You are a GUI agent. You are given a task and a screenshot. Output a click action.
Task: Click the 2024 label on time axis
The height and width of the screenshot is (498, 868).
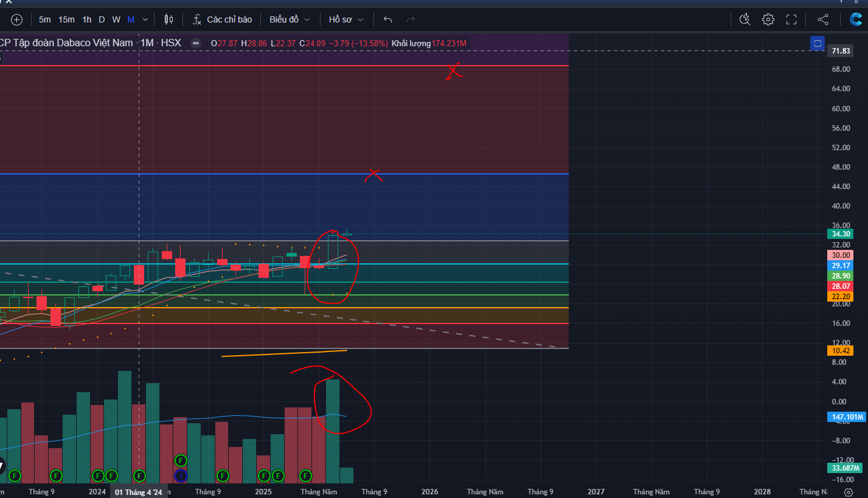coord(97,492)
